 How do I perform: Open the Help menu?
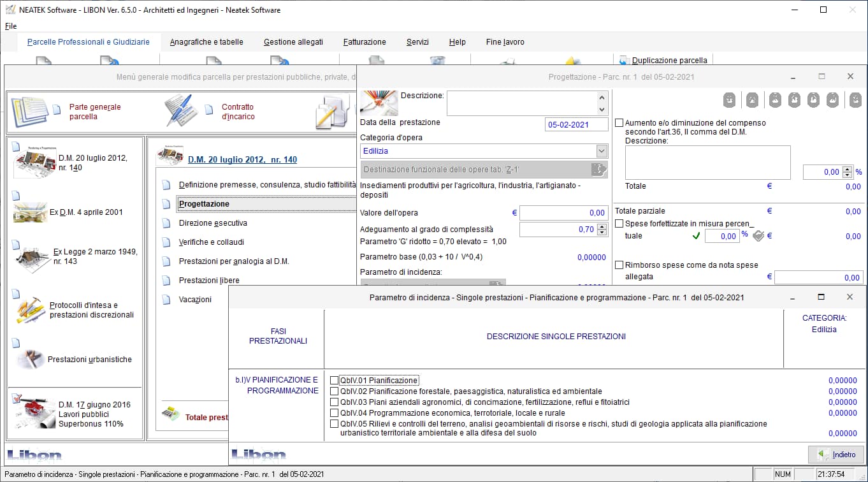click(x=457, y=42)
